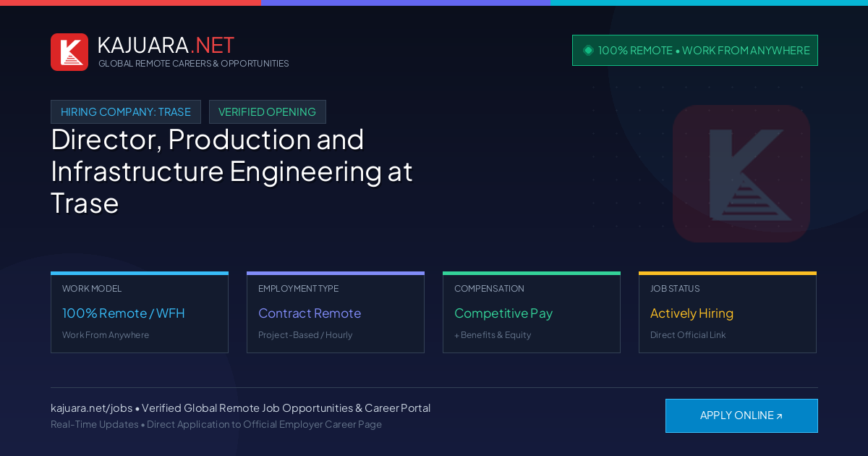Click the KAJUARA.NET site title
This screenshot has width=868, height=456.
tap(166, 45)
